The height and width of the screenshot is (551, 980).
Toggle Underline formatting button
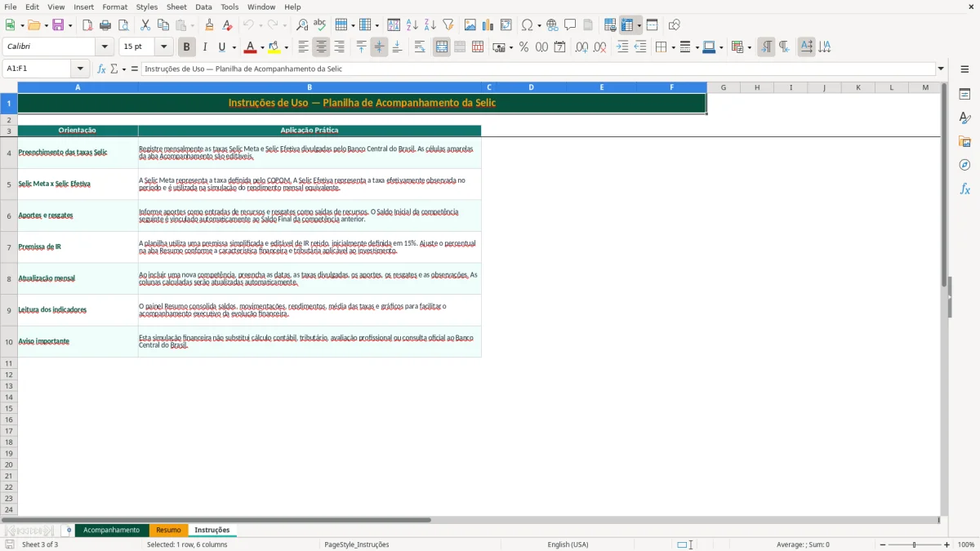point(221,47)
